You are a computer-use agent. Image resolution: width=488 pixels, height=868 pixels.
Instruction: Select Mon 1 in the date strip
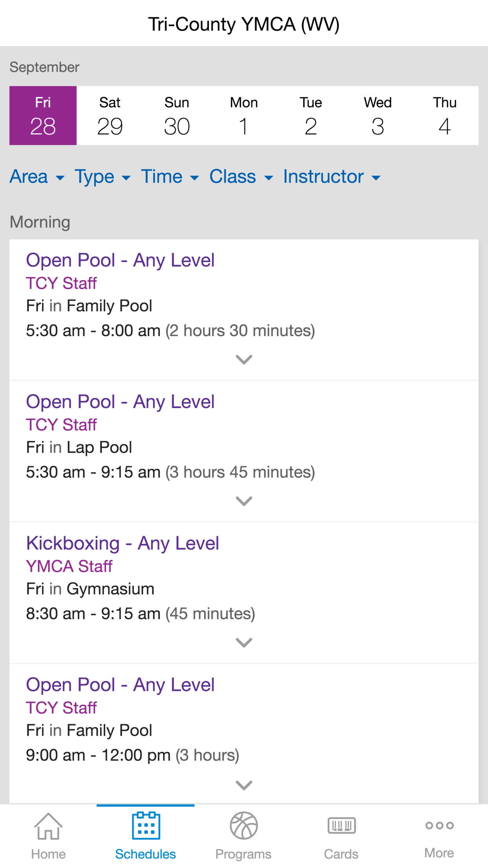pyautogui.click(x=244, y=116)
